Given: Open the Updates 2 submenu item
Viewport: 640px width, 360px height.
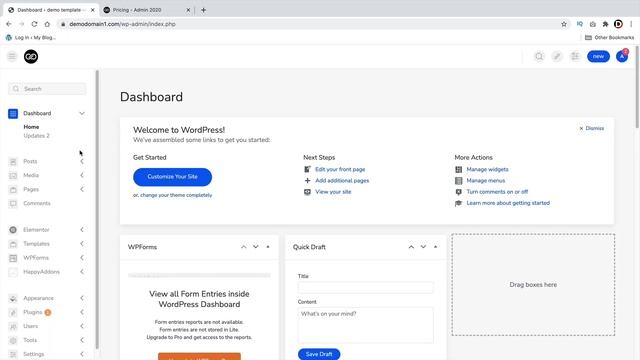Looking at the screenshot, I should (36, 136).
